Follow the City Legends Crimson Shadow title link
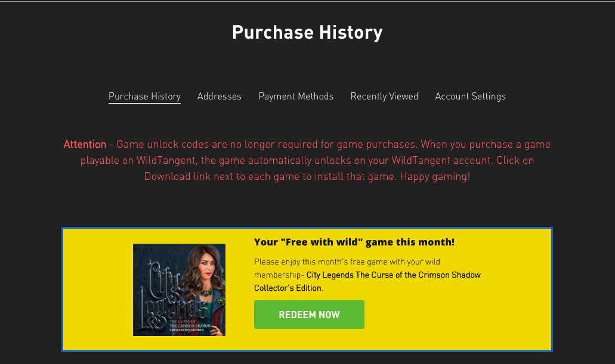 pos(393,275)
